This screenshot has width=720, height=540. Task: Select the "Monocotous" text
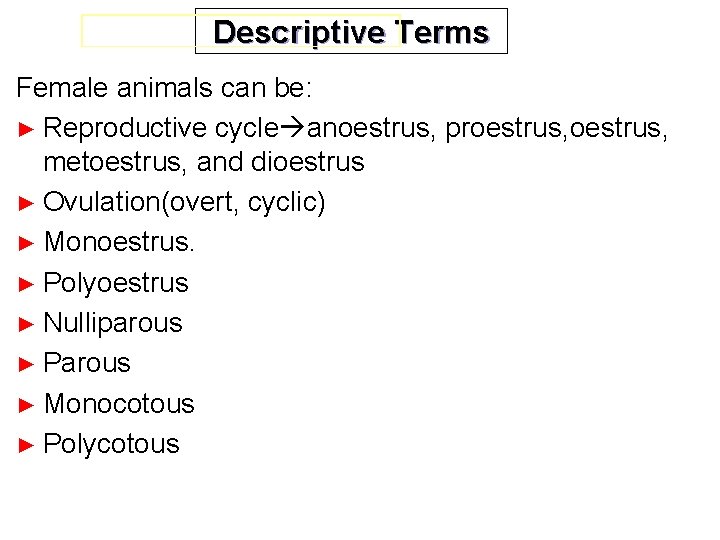click(x=119, y=404)
